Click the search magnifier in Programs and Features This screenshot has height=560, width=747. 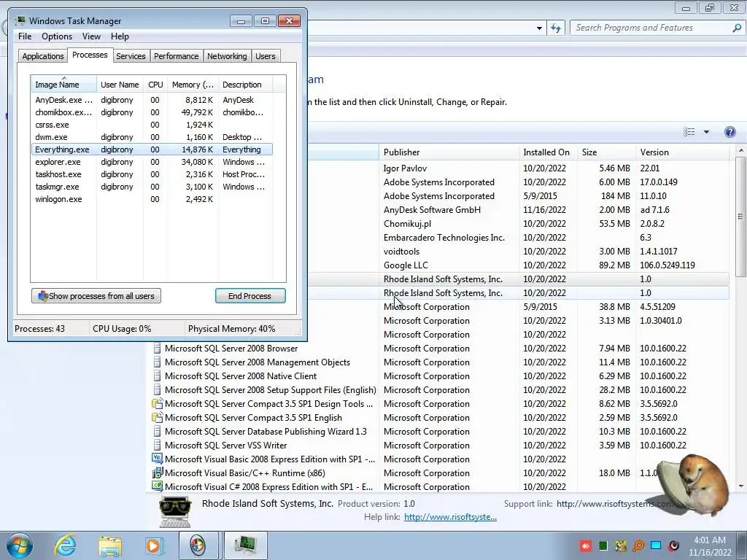point(736,28)
